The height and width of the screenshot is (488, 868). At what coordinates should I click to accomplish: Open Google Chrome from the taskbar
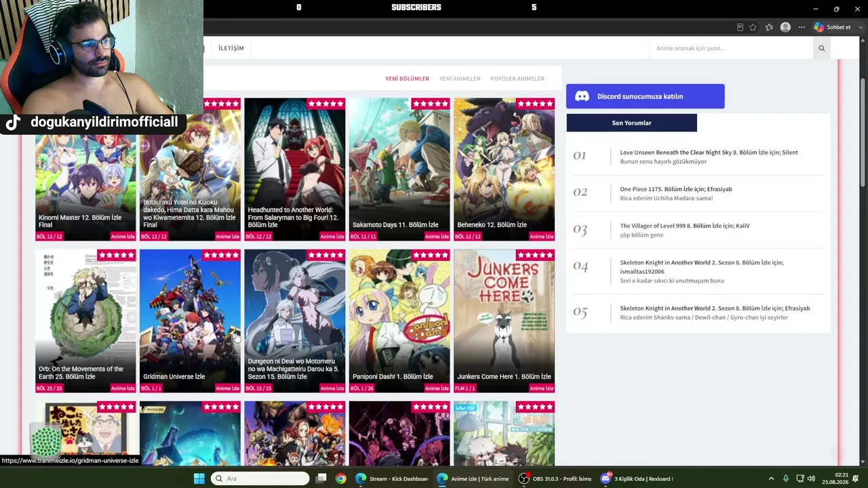[340, 479]
